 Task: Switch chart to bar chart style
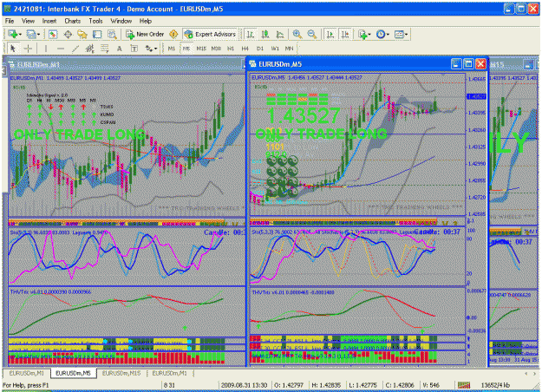point(251,34)
